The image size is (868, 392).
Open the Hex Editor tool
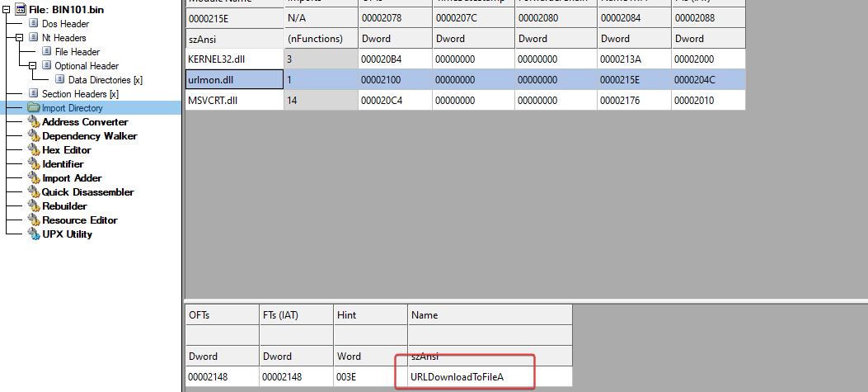click(x=67, y=150)
